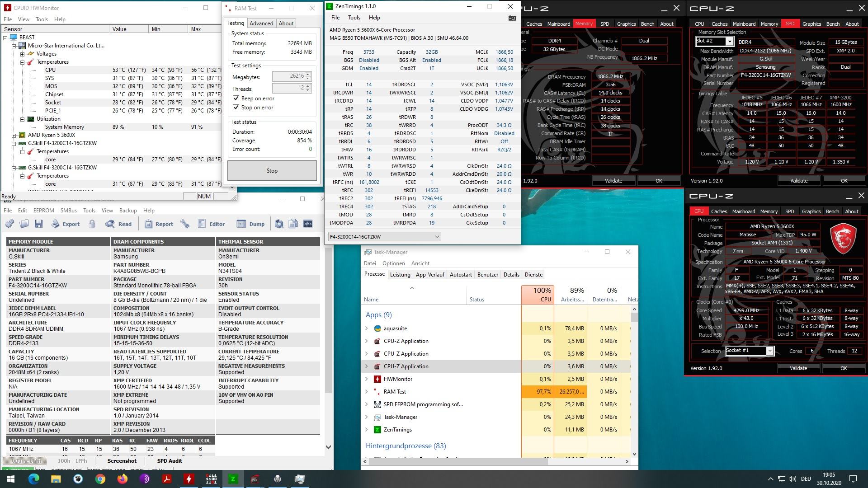Click the Adobe Acrobat taskbar icon
The width and height of the screenshot is (868, 488).
(x=166, y=479)
